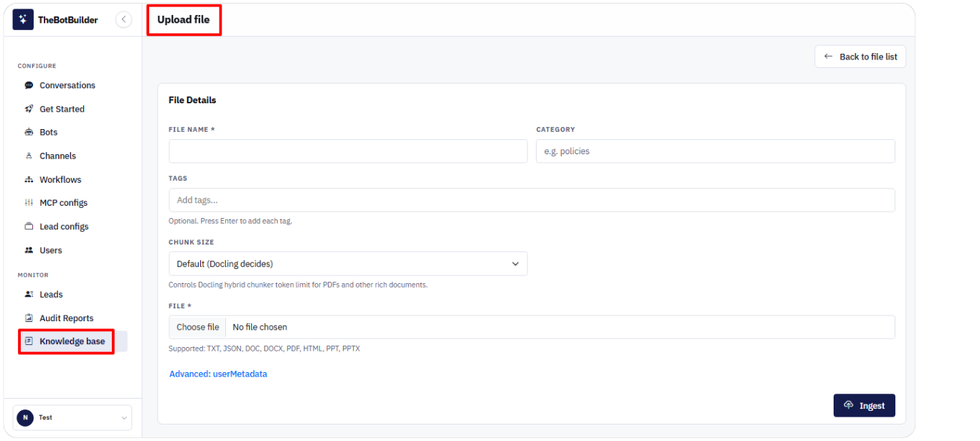Click the MCP configs sliders icon
The width and height of the screenshot is (980, 441).
(29, 203)
